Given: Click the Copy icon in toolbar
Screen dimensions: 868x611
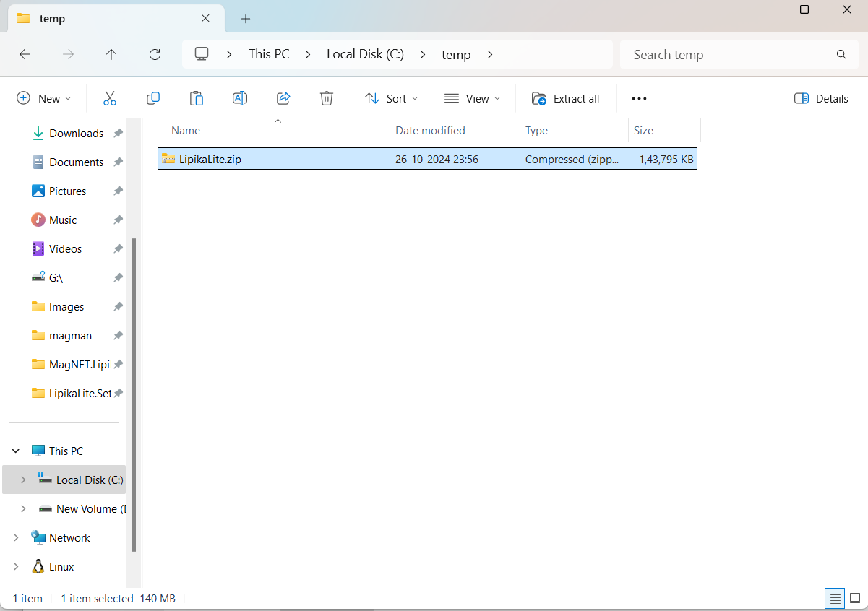Looking at the screenshot, I should (153, 98).
